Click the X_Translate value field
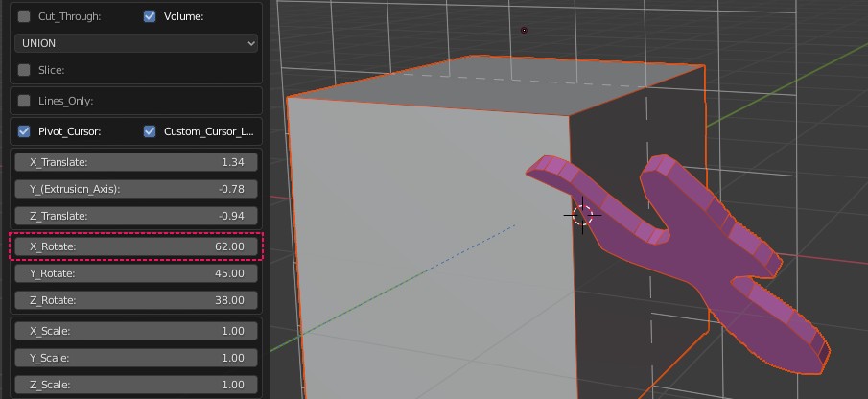This screenshot has width=868, height=399. pyautogui.click(x=136, y=162)
